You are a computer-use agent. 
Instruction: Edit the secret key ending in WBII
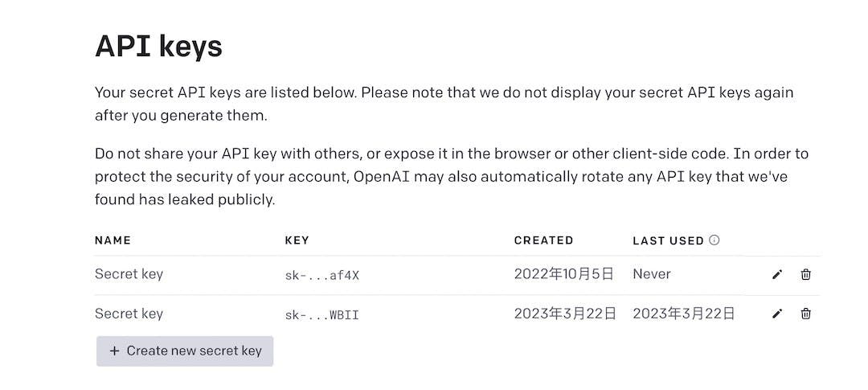pos(776,314)
